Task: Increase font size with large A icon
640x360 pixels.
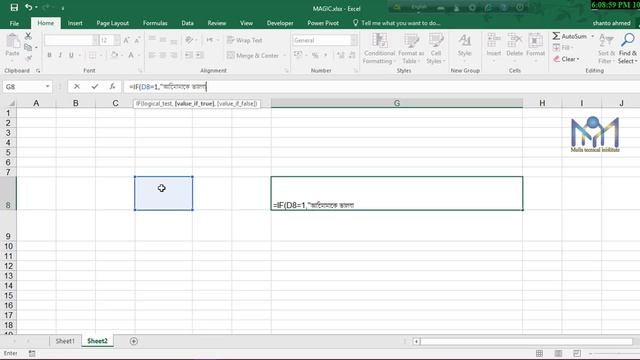Action: (x=127, y=40)
